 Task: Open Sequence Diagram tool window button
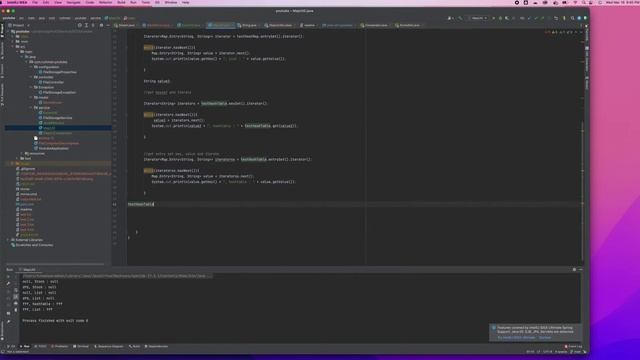click(109, 347)
